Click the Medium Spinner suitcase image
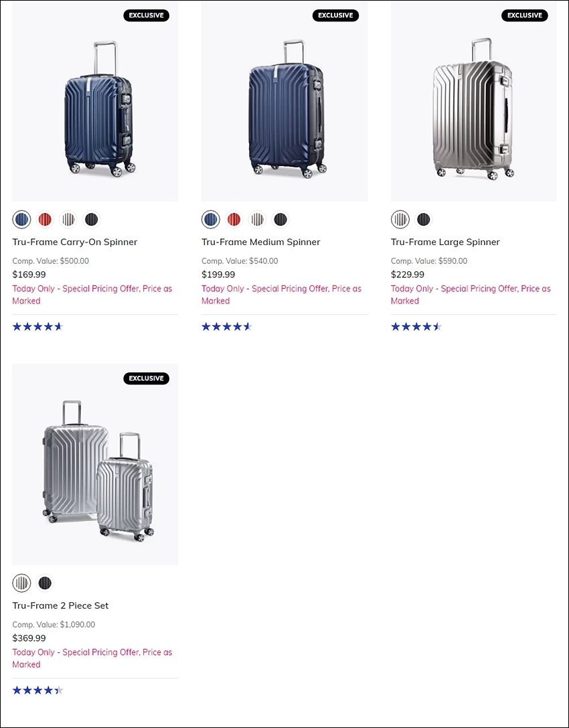 coord(284,102)
